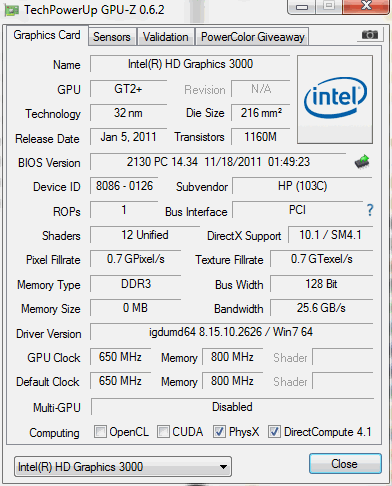Click the Device ID field

click(124, 186)
